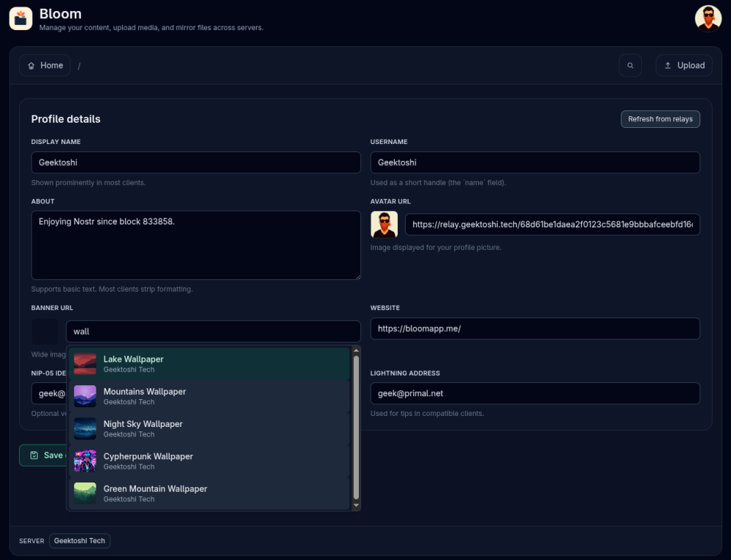Click the Upload button
The height and width of the screenshot is (560, 731).
tap(684, 65)
